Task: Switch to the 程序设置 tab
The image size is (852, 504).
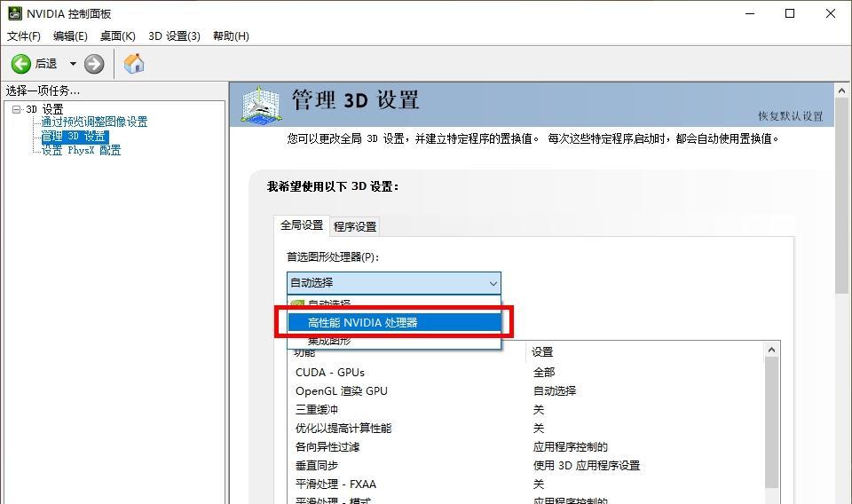Action: click(x=355, y=226)
